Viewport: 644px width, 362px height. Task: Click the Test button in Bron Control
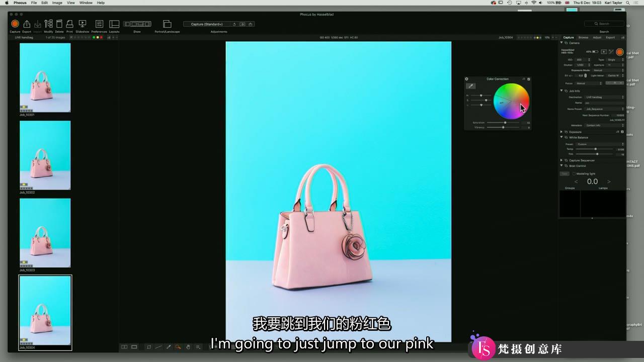tap(565, 173)
